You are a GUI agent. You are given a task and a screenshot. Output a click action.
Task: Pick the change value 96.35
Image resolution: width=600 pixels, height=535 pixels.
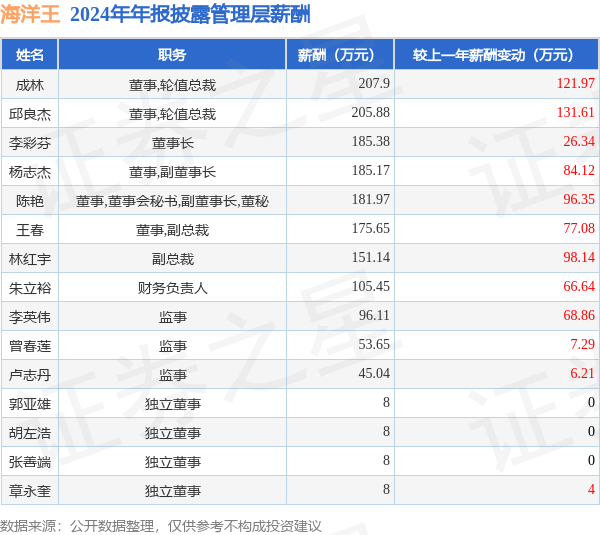[x=579, y=199]
